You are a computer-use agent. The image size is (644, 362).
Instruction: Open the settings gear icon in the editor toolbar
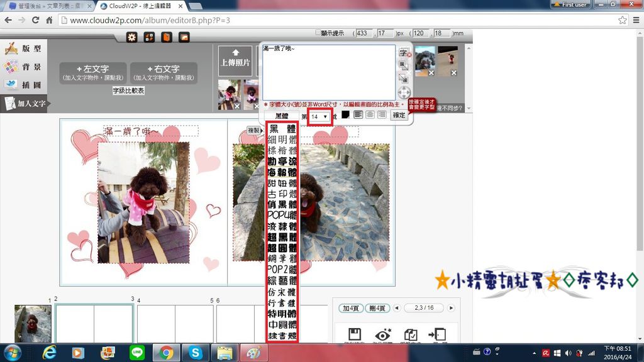pyautogui.click(x=131, y=37)
